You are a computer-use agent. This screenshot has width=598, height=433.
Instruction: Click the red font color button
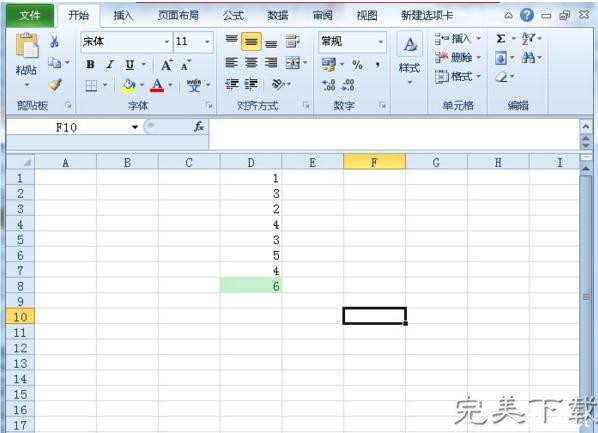pos(157,85)
